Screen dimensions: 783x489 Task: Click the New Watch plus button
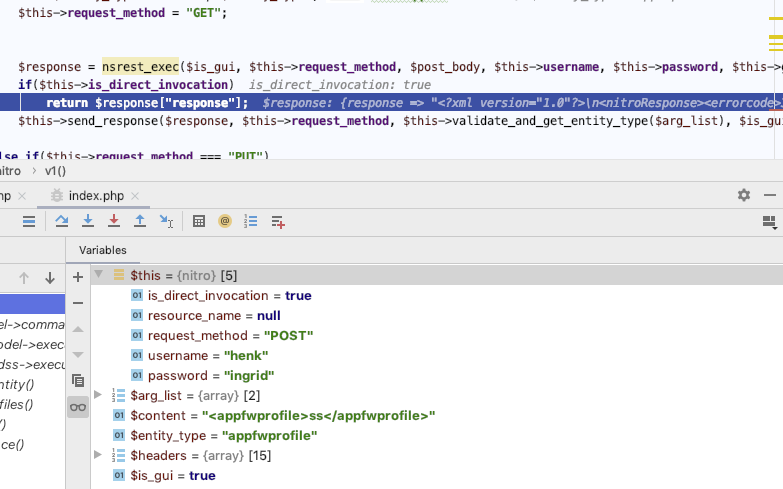tap(78, 277)
